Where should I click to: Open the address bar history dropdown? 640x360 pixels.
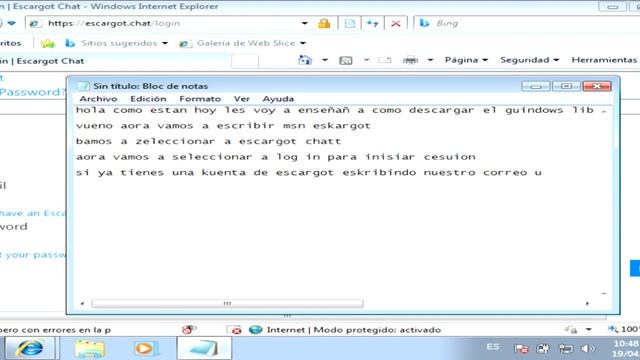(304, 23)
